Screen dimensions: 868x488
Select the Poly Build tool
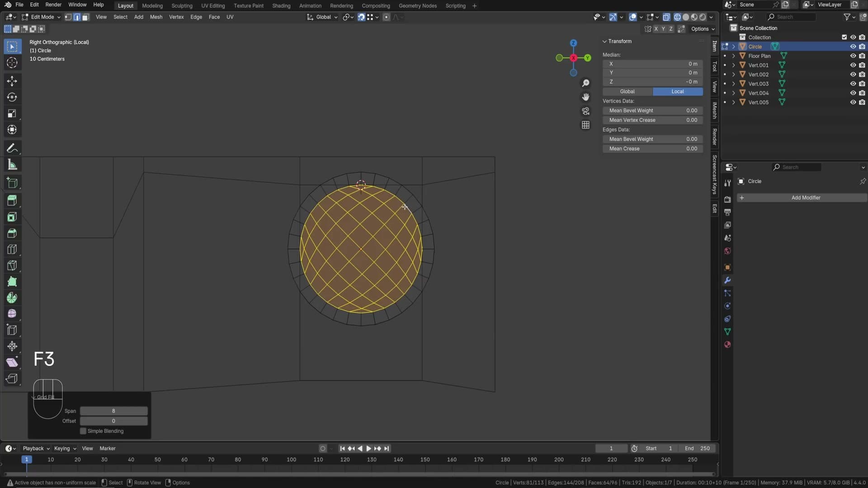(12, 282)
